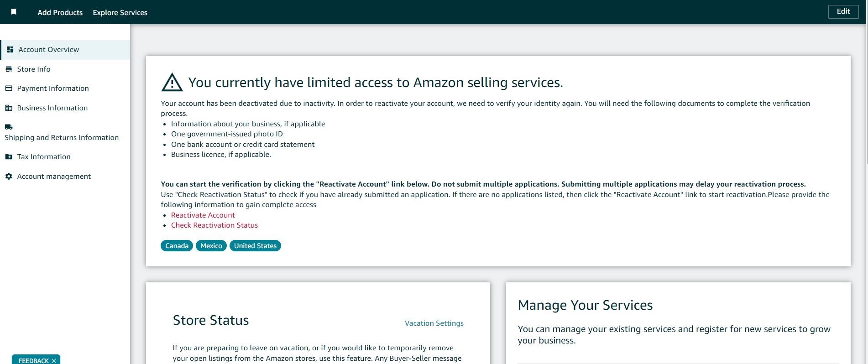Click the Shipping and Returns truck icon
The image size is (868, 364).
(9, 127)
